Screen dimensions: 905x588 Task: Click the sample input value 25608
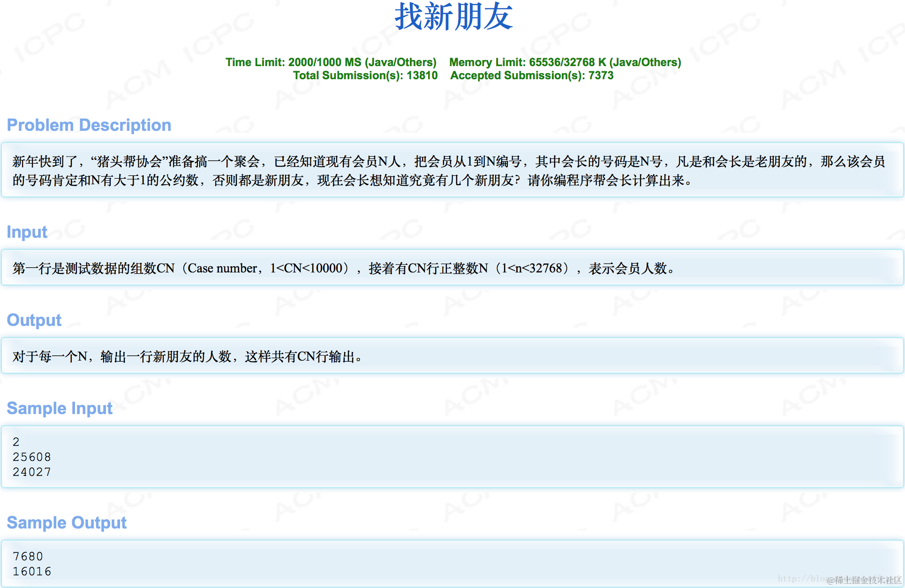point(32,457)
